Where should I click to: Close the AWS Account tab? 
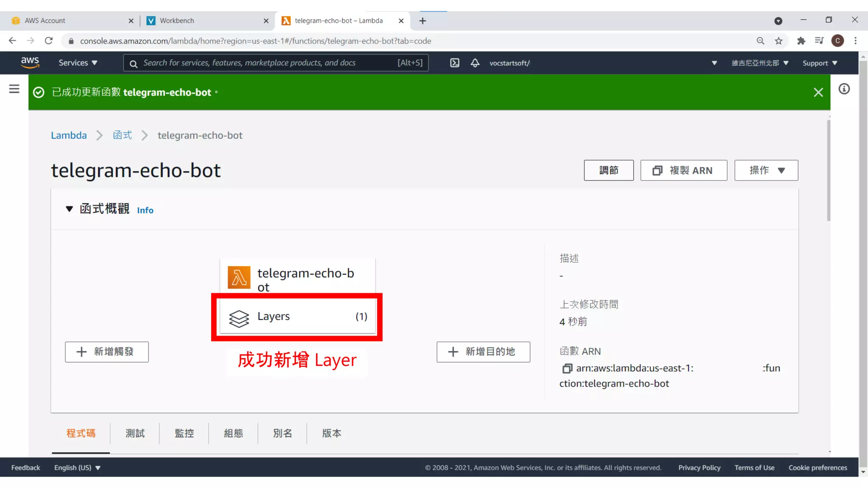(x=131, y=21)
